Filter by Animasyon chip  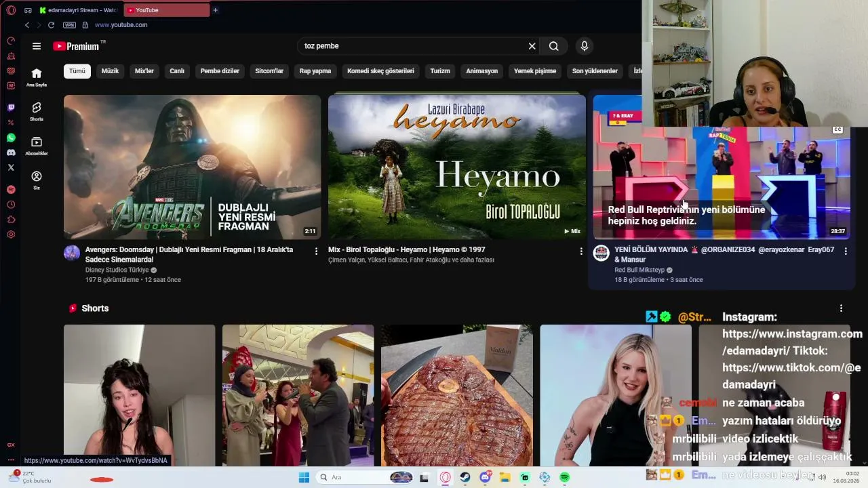[x=482, y=71]
